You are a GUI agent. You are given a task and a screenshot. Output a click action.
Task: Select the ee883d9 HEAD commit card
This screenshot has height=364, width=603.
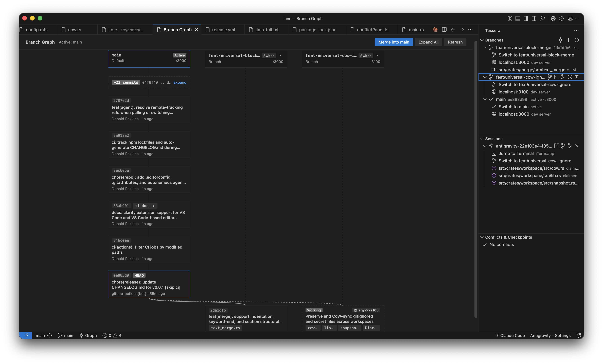coord(149,284)
